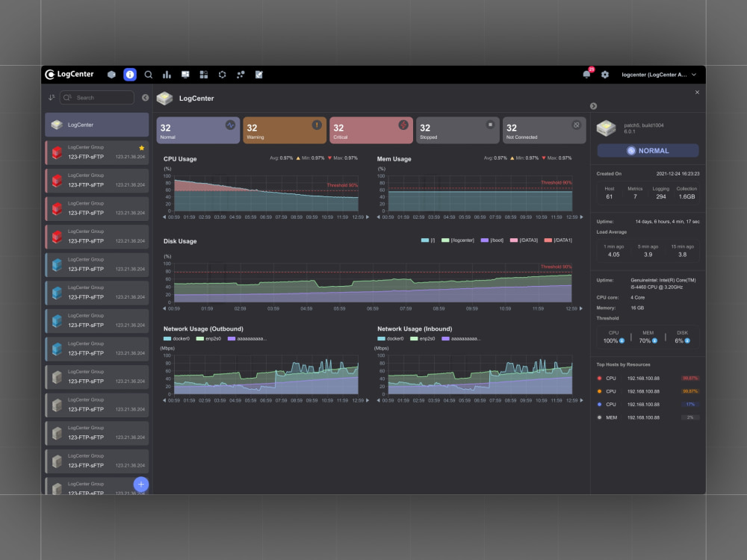
Task: Click the Network Usage (Outbound) chart's right time arrow
Action: click(x=368, y=400)
